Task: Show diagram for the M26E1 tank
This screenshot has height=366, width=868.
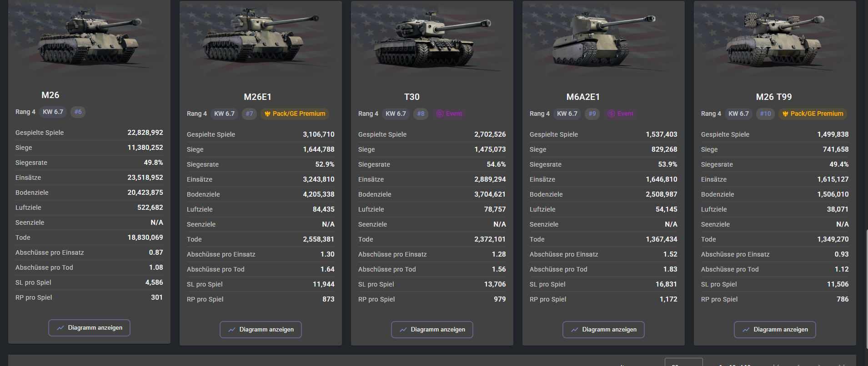Action: (261, 330)
